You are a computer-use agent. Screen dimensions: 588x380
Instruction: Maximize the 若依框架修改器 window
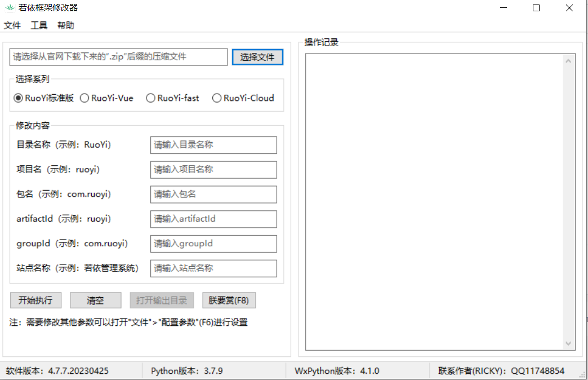[536, 8]
